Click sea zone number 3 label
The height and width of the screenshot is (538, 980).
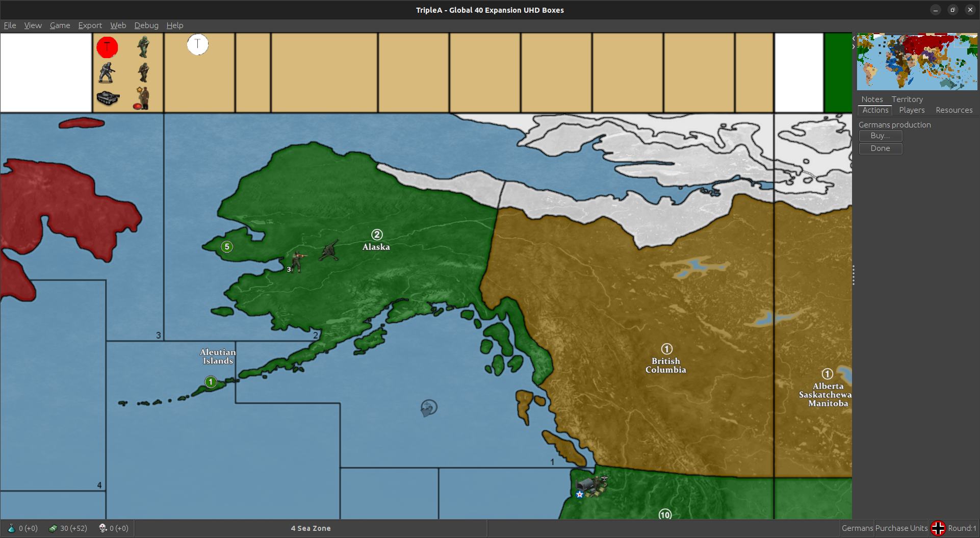[159, 336]
